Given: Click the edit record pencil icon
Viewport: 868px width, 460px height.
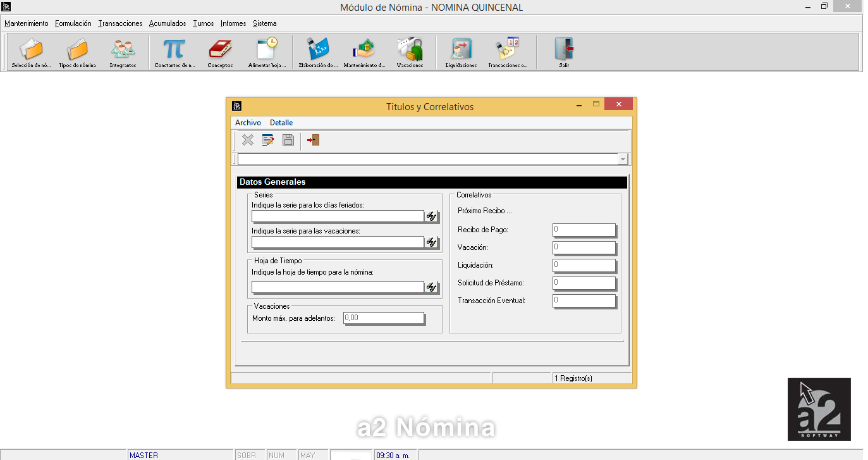Looking at the screenshot, I should point(268,140).
